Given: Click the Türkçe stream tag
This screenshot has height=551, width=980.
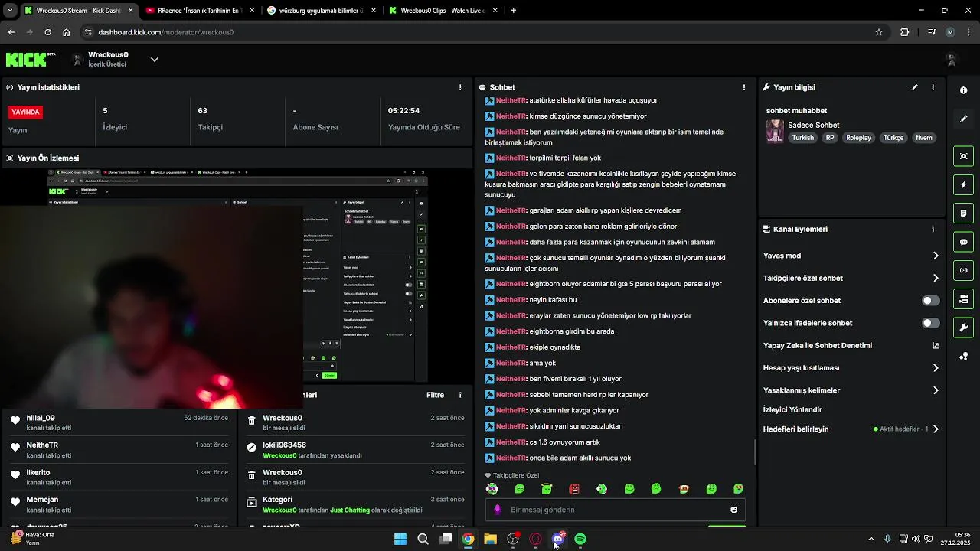Looking at the screenshot, I should [x=893, y=138].
